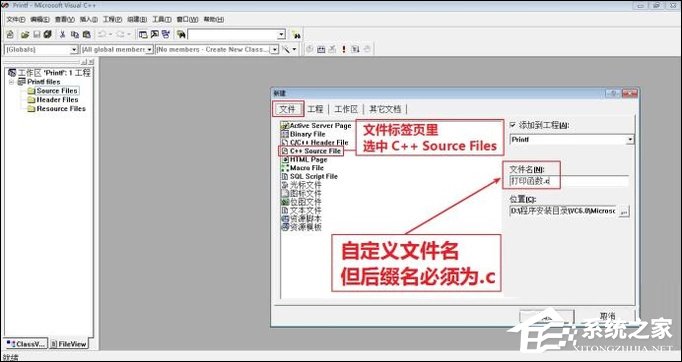
Task: Open the 帮助 menu
Action: [214, 19]
